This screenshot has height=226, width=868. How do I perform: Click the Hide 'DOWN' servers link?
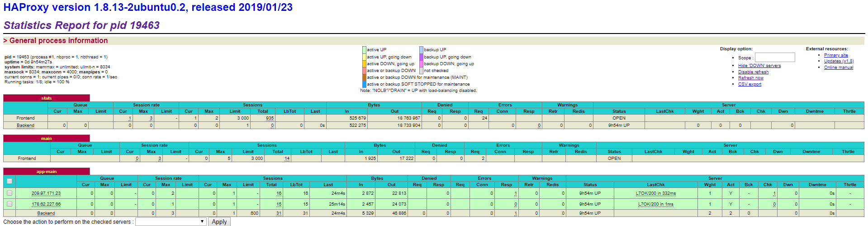(x=759, y=66)
